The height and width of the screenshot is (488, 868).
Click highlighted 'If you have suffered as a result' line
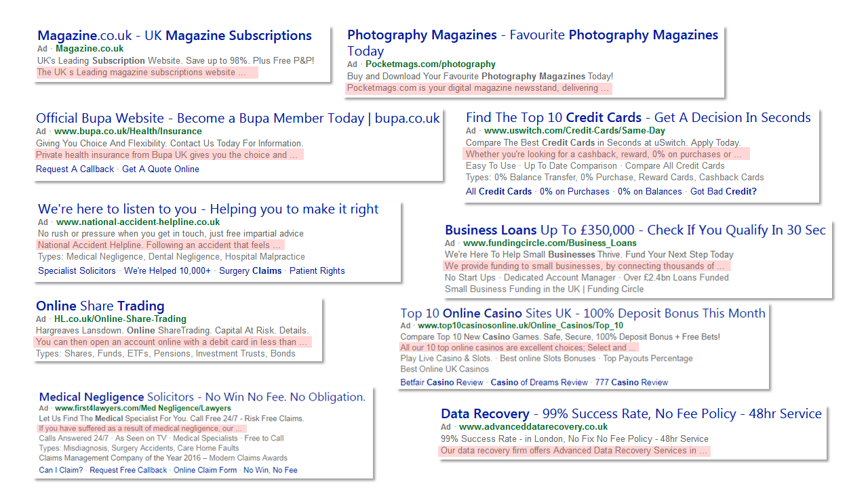[140, 429]
